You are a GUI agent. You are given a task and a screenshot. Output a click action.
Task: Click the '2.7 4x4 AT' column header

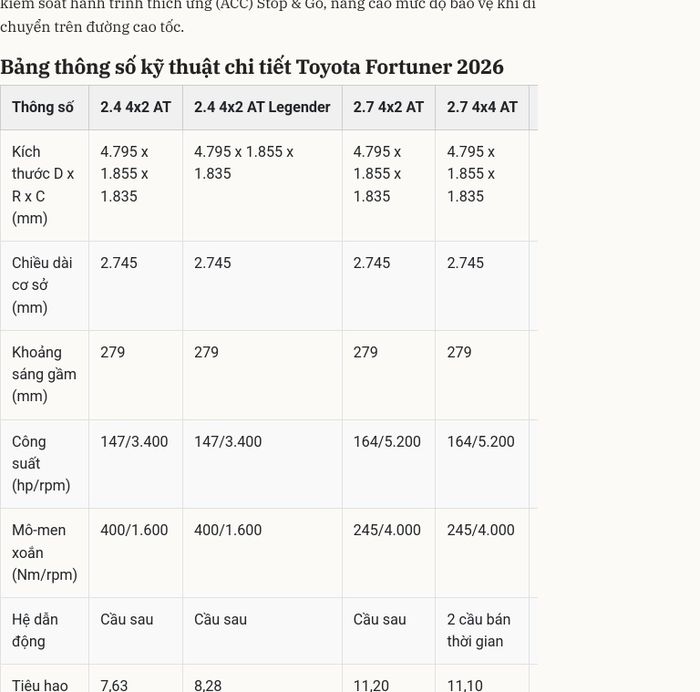point(482,107)
